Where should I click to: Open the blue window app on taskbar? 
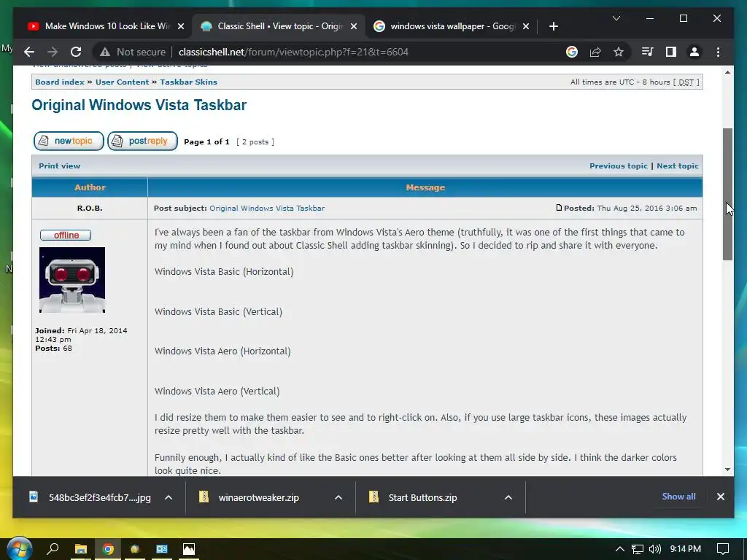[x=162, y=549]
